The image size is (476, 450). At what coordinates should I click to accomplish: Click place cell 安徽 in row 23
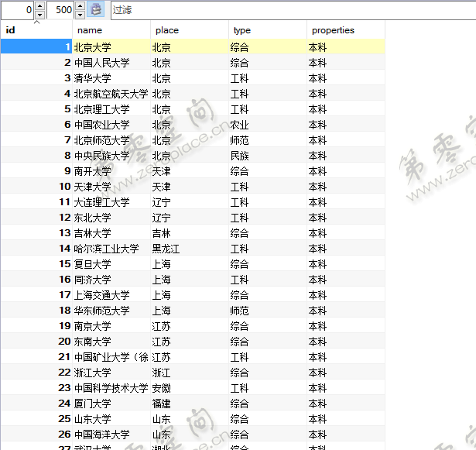coord(190,388)
